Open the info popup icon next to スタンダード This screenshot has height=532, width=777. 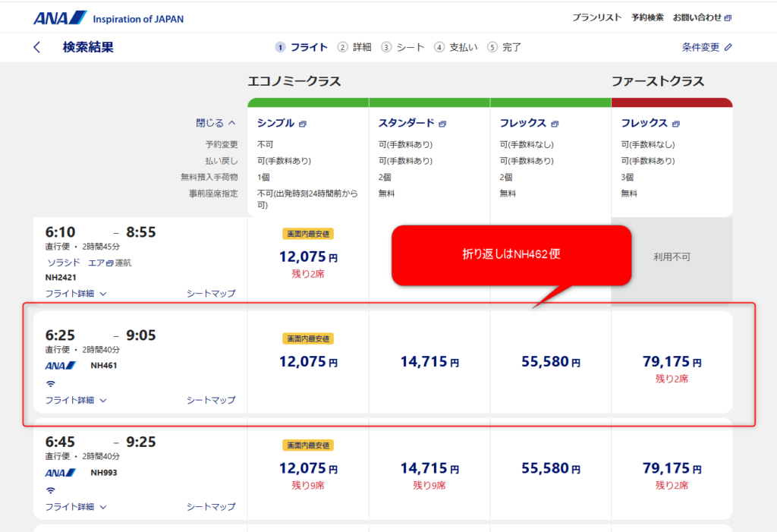442,124
